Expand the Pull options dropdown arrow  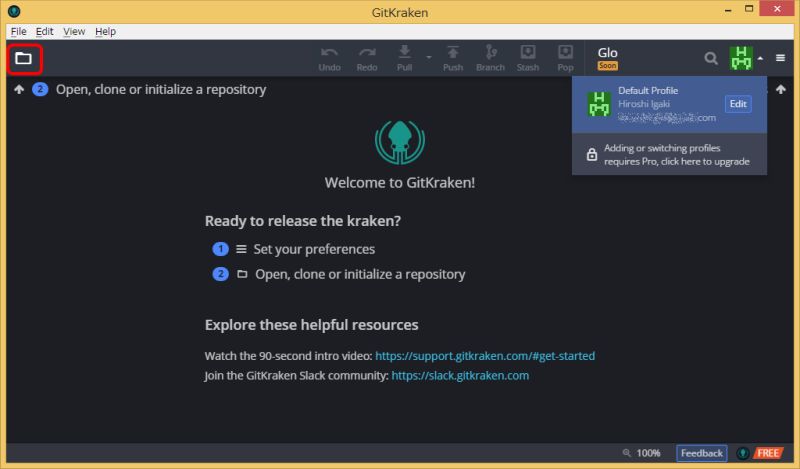(x=429, y=57)
